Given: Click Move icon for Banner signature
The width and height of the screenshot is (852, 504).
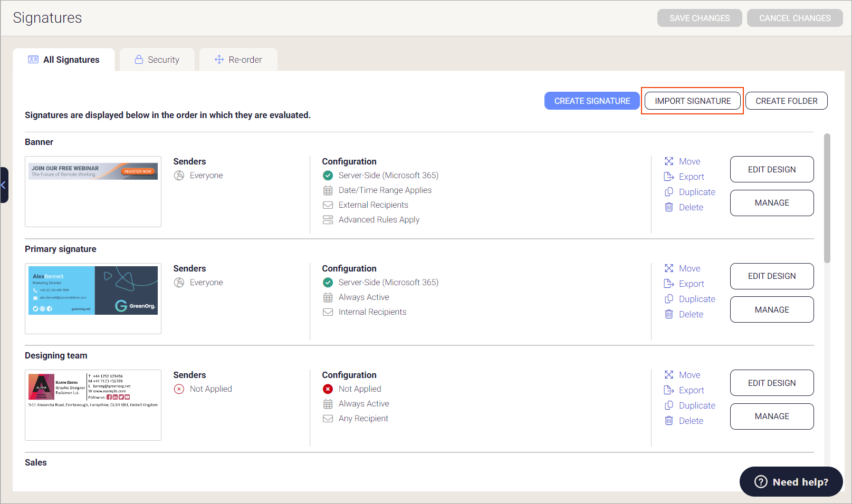Looking at the screenshot, I should 669,161.
